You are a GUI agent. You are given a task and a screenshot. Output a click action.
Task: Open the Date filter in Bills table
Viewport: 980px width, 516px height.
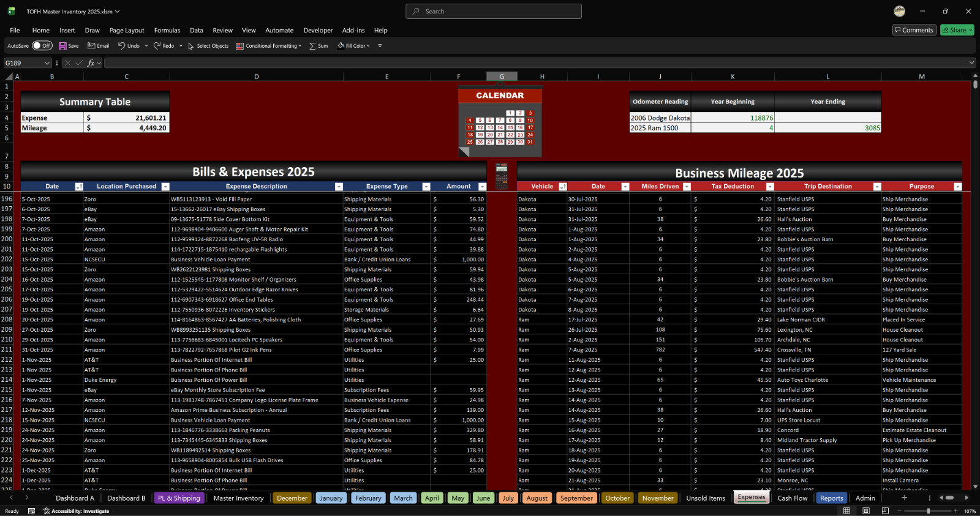coord(79,187)
